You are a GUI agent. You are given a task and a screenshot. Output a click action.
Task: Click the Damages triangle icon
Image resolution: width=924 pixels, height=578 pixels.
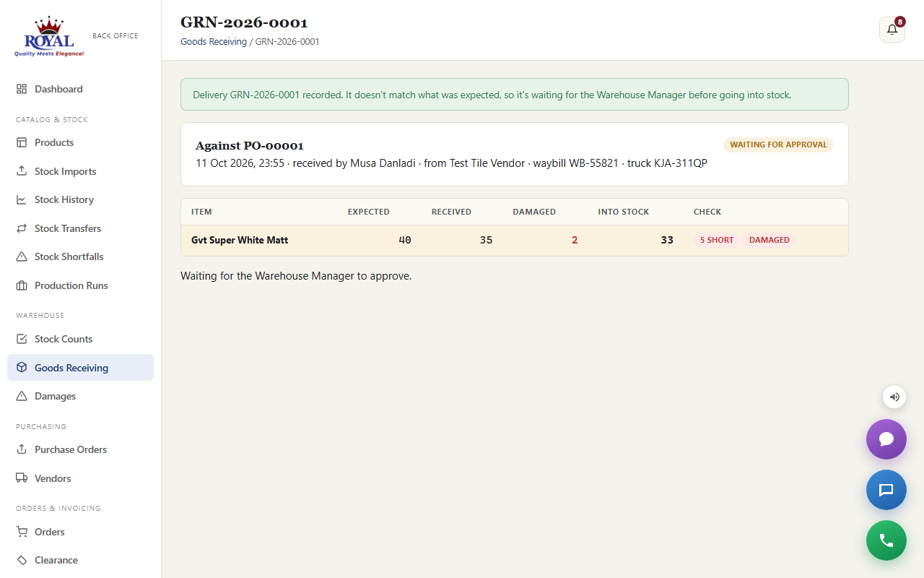(22, 396)
